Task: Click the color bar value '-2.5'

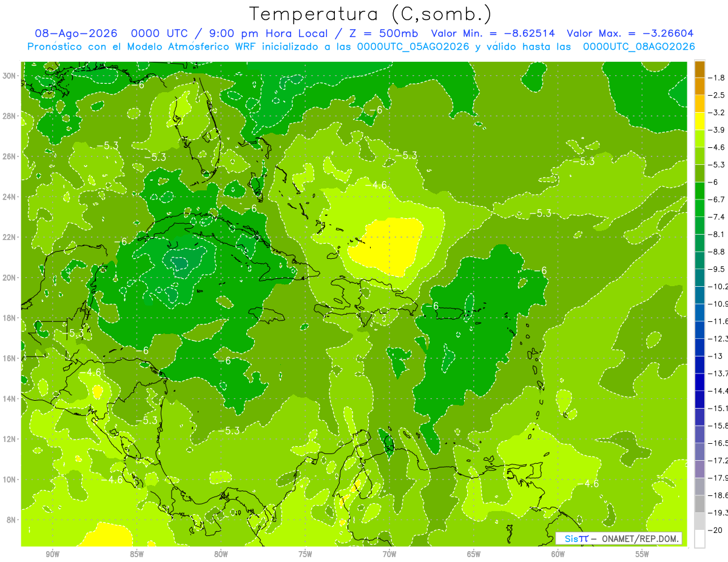Action: tap(717, 95)
